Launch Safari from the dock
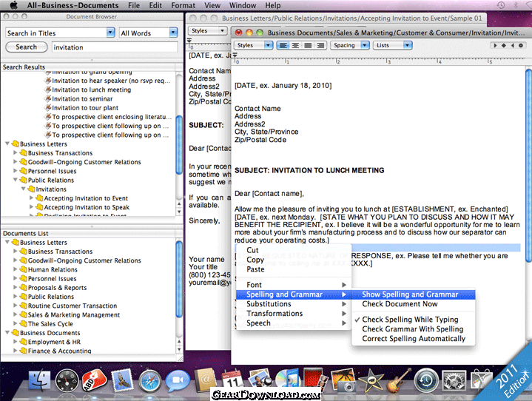532x401 pixels. [x=149, y=381]
